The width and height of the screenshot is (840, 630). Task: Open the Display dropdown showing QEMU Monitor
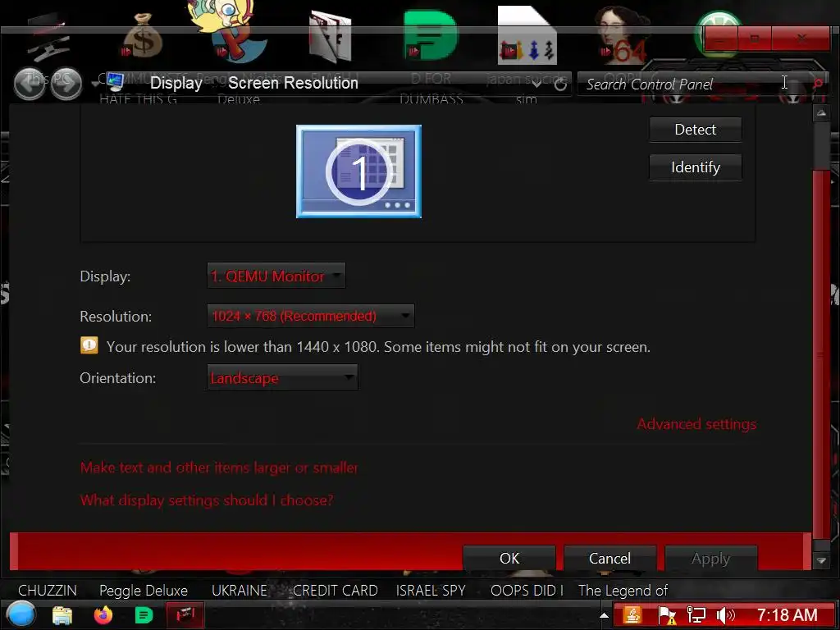point(276,276)
